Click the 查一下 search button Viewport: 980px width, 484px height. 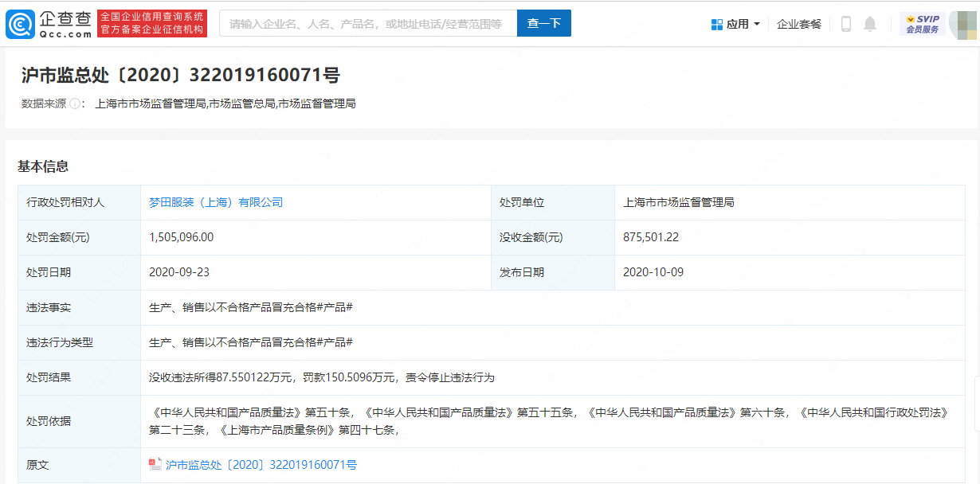[x=544, y=24]
